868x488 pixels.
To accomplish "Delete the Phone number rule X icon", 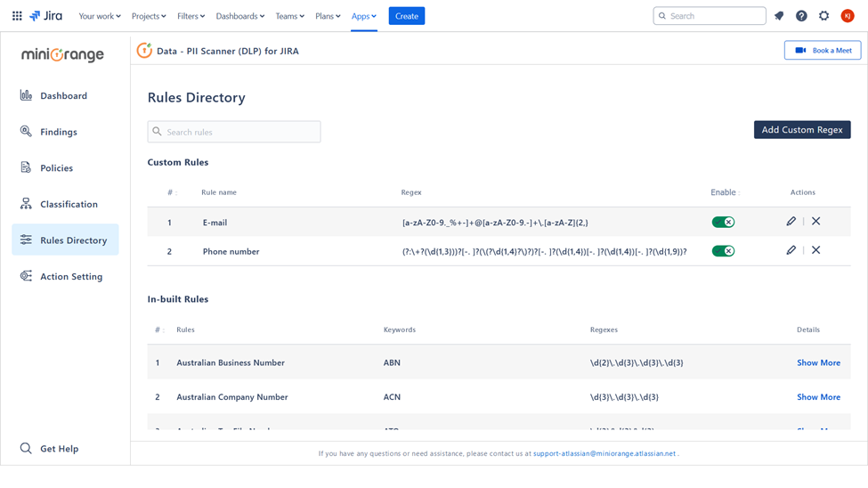I will coord(816,250).
